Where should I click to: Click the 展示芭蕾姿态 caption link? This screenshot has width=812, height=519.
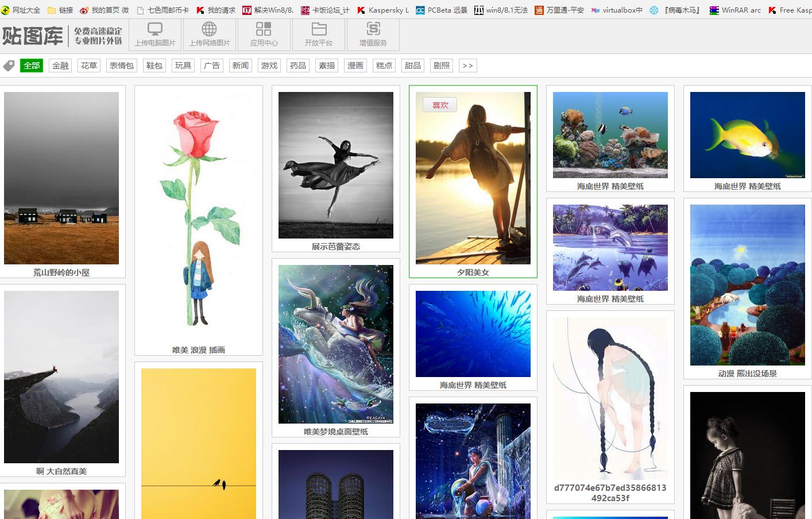pyautogui.click(x=336, y=247)
